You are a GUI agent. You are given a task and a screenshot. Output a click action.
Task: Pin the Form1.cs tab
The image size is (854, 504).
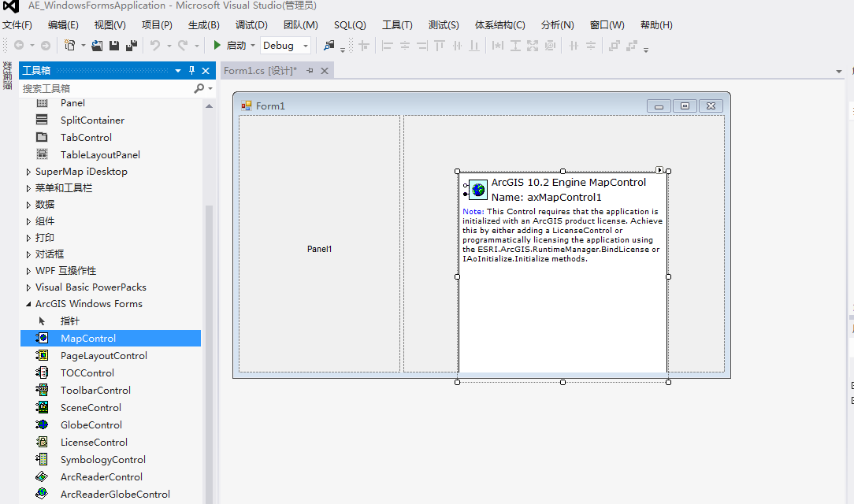(310, 71)
